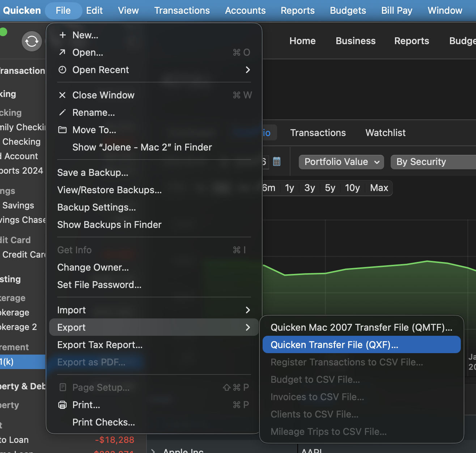Click the sync refresh icon in toolbar
Viewport: 476px width, 453px height.
(32, 41)
